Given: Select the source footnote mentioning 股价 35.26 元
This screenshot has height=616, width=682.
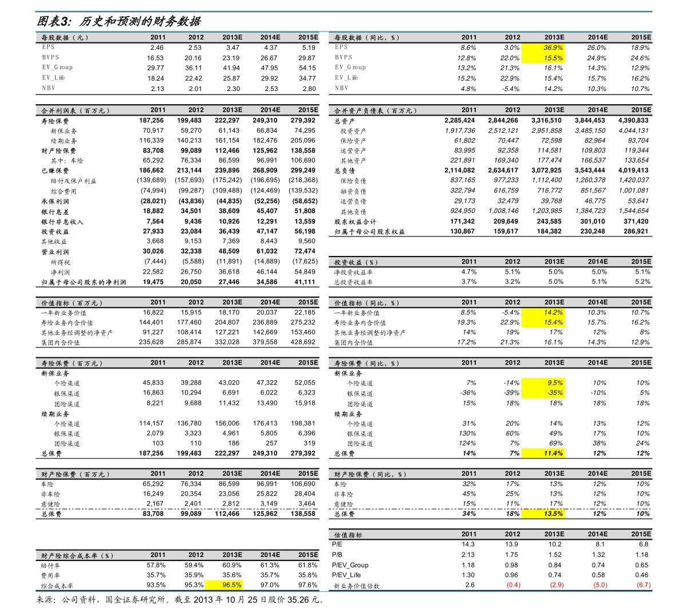Looking at the screenshot, I should [x=180, y=600].
